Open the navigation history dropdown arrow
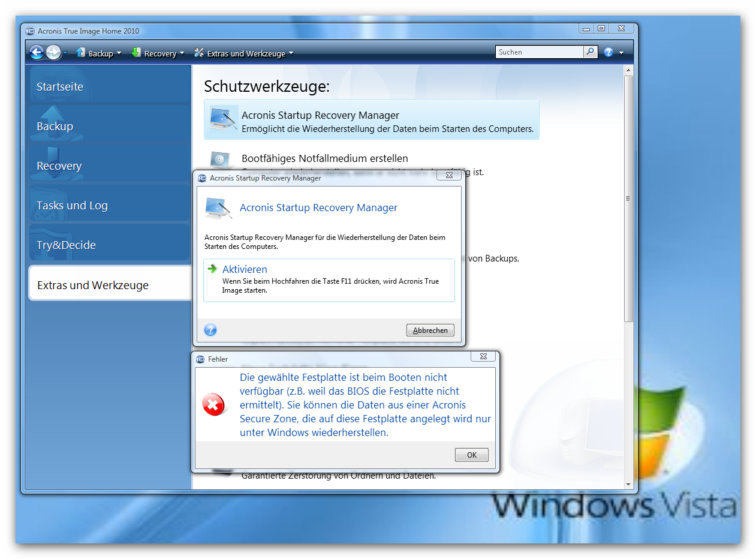Screen dimensions: 756x559 tap(65, 53)
